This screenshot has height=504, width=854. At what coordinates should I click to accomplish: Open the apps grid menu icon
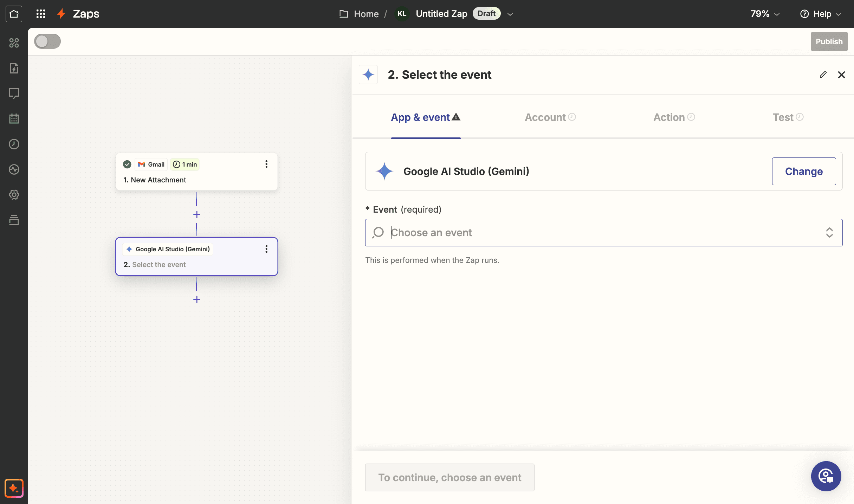pyautogui.click(x=41, y=14)
